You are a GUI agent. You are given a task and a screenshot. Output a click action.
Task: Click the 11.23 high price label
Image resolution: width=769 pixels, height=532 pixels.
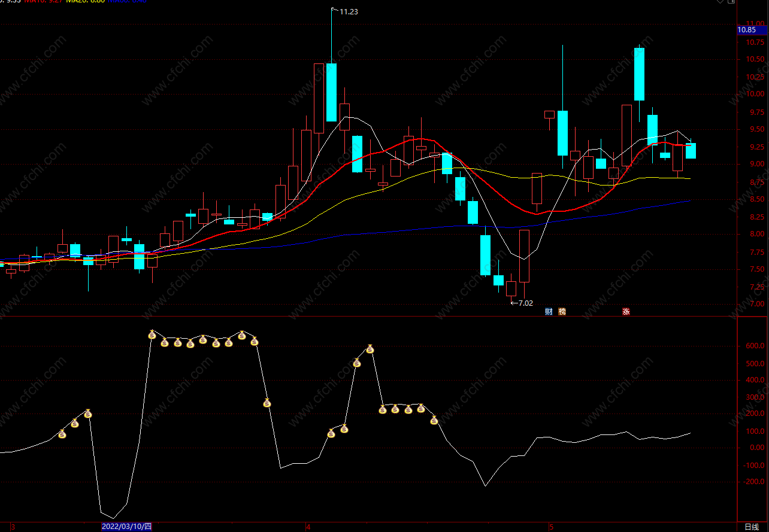[x=349, y=11]
